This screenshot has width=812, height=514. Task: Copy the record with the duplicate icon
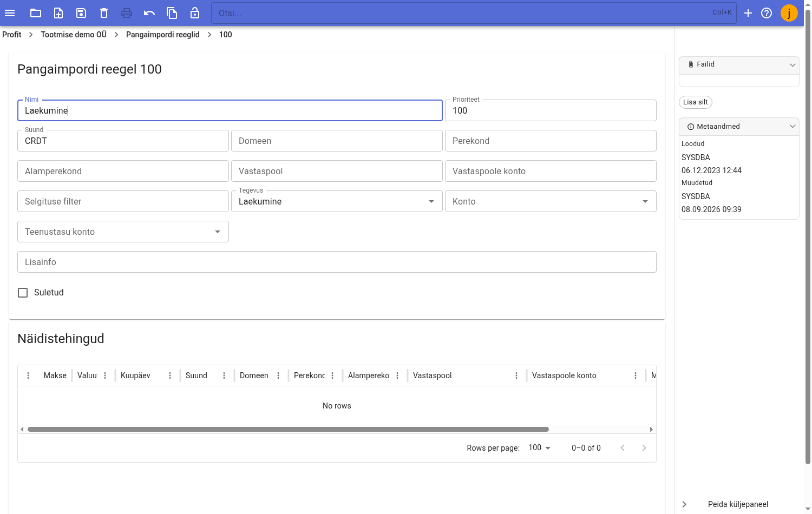pos(172,13)
